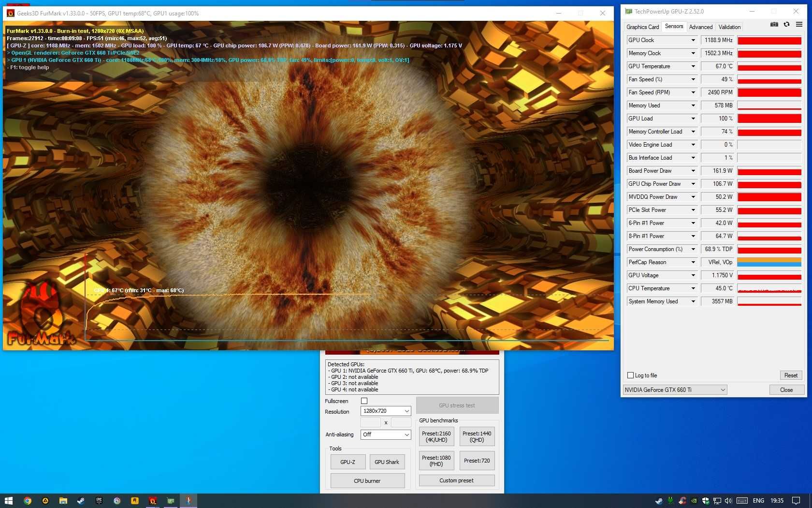Click the CPU Temperature sensor graph
This screenshot has width=812, height=508.
[769, 288]
